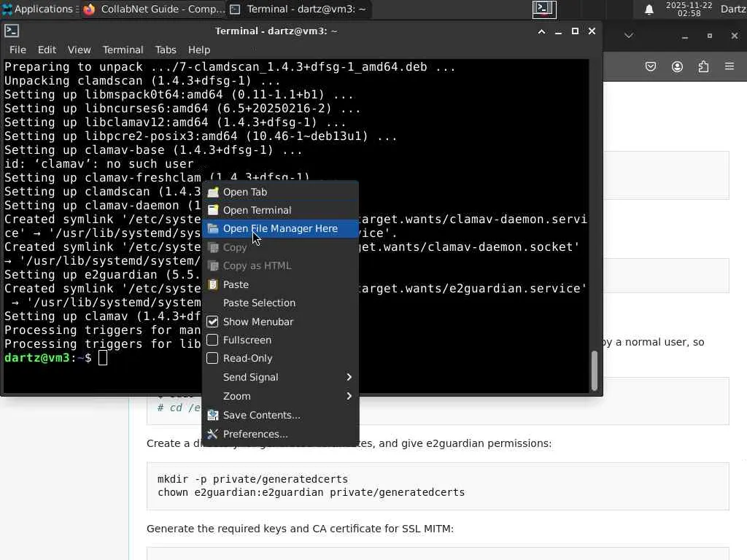Open the Firefox extensions puzzle icon
This screenshot has height=560, width=747.
point(703,66)
